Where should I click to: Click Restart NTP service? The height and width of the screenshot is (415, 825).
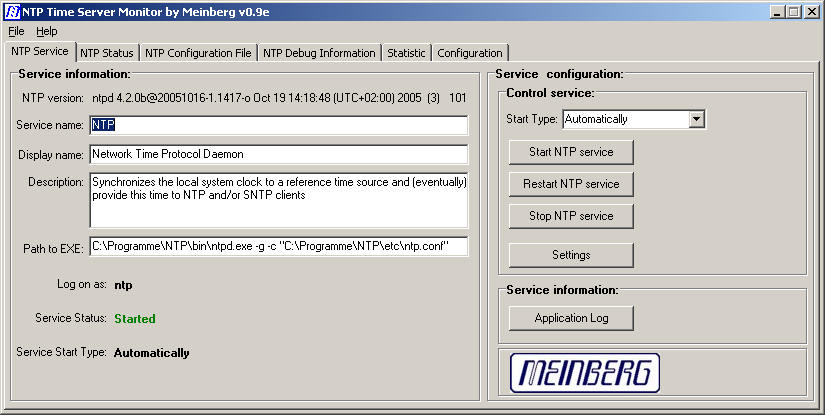(571, 184)
